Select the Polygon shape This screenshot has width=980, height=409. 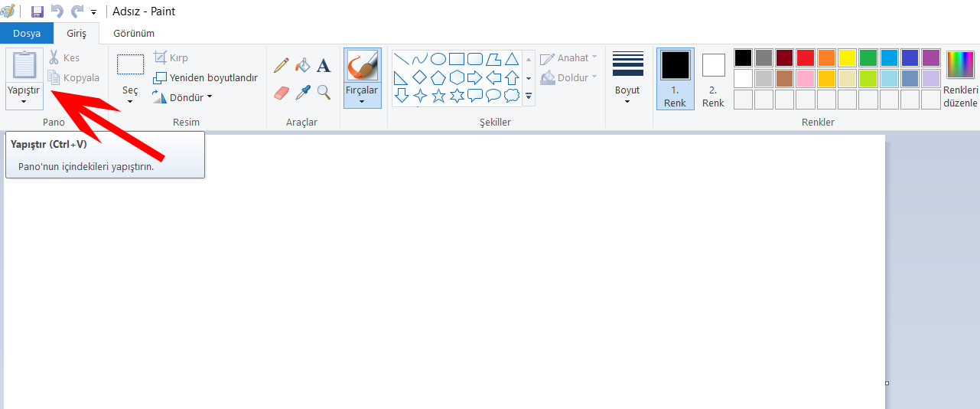pos(493,59)
